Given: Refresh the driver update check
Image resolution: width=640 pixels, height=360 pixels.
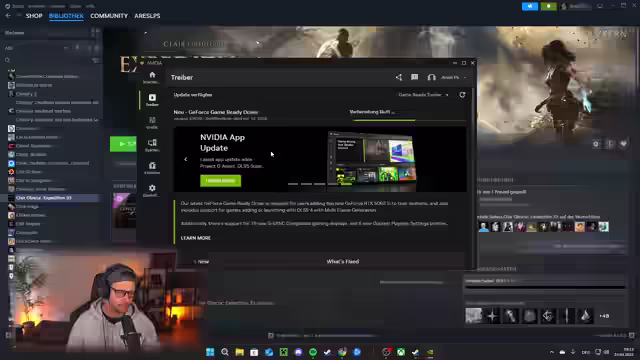Looking at the screenshot, I should click(x=462, y=95).
